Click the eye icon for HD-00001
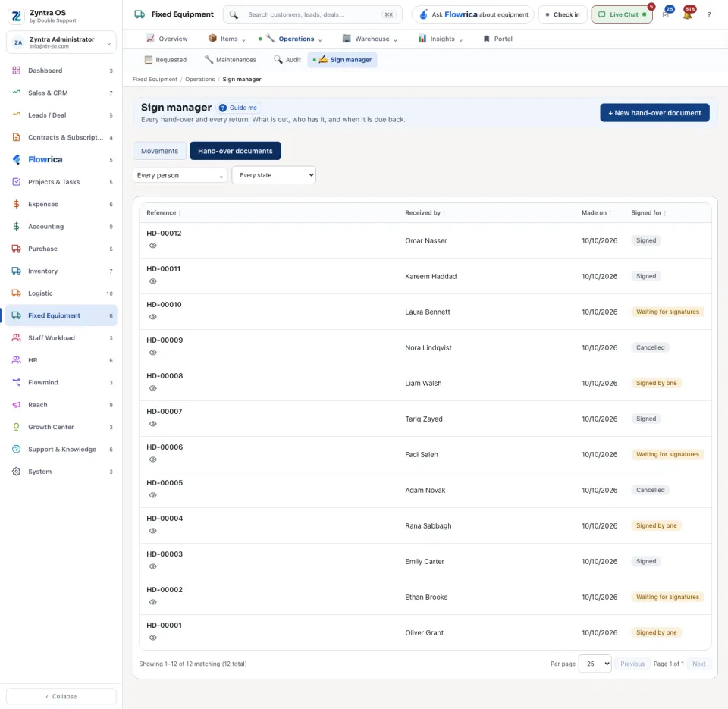728x709 pixels. click(152, 638)
